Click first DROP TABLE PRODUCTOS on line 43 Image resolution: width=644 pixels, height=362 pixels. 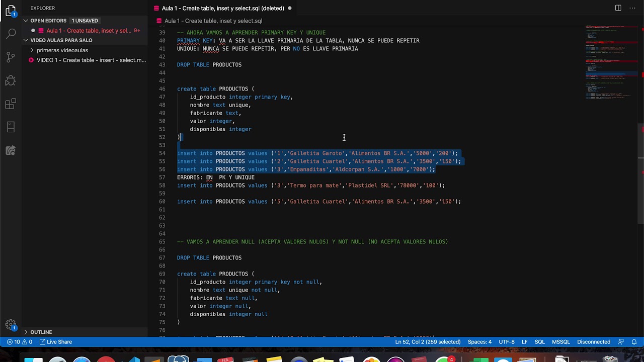tap(209, 65)
